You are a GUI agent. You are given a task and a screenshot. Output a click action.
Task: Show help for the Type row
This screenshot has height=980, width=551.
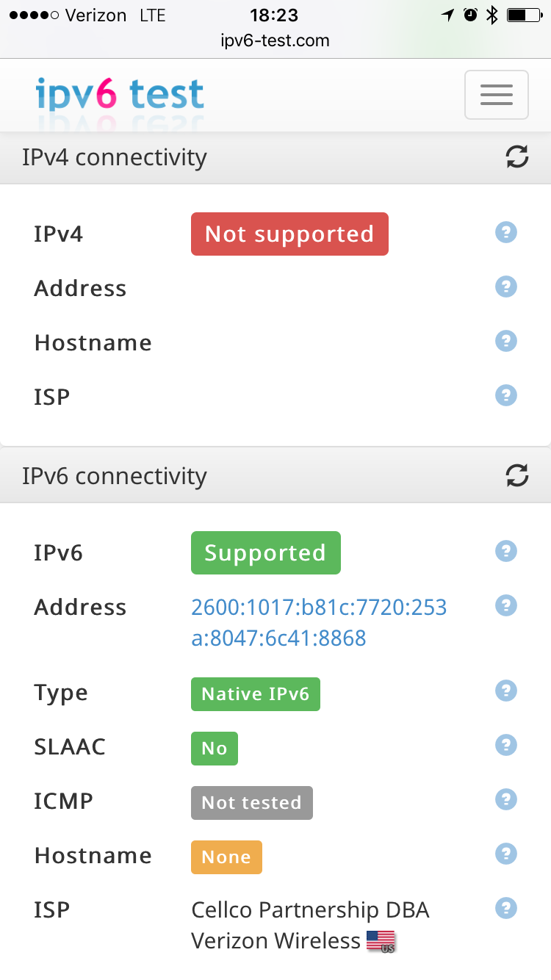(505, 691)
